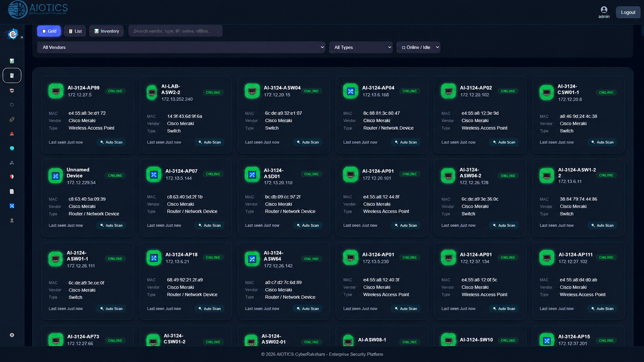Click the AI-LAB-ASW2-2 device name
The width and height of the screenshot is (644, 362).
tap(171, 89)
